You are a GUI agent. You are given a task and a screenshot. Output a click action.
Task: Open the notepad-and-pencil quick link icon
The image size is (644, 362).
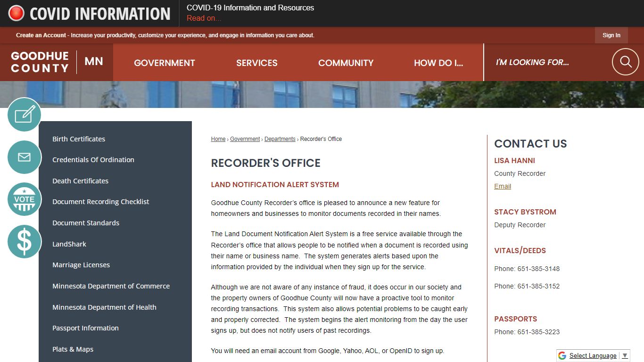point(25,115)
